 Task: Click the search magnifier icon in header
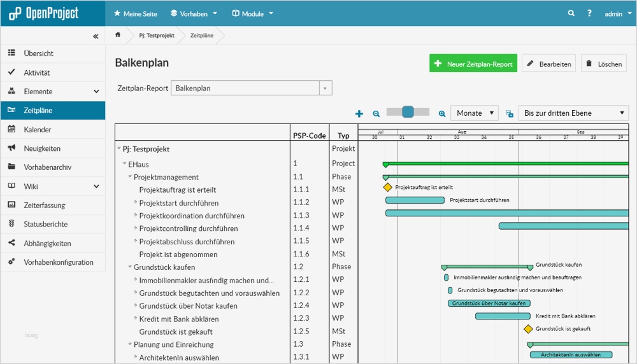pyautogui.click(x=571, y=13)
